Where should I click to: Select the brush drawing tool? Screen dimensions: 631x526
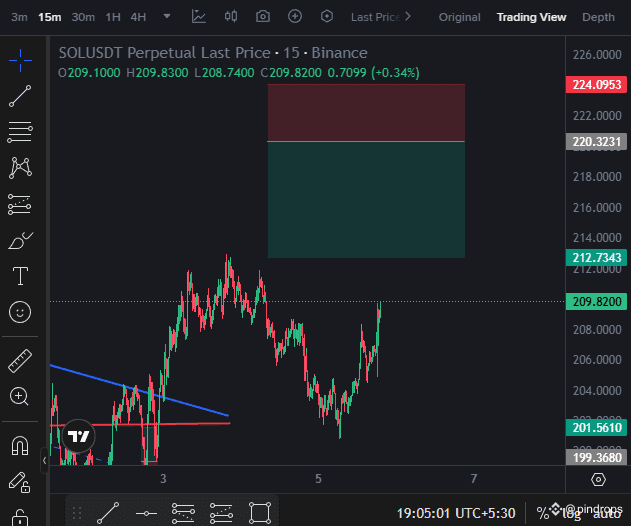(x=20, y=241)
